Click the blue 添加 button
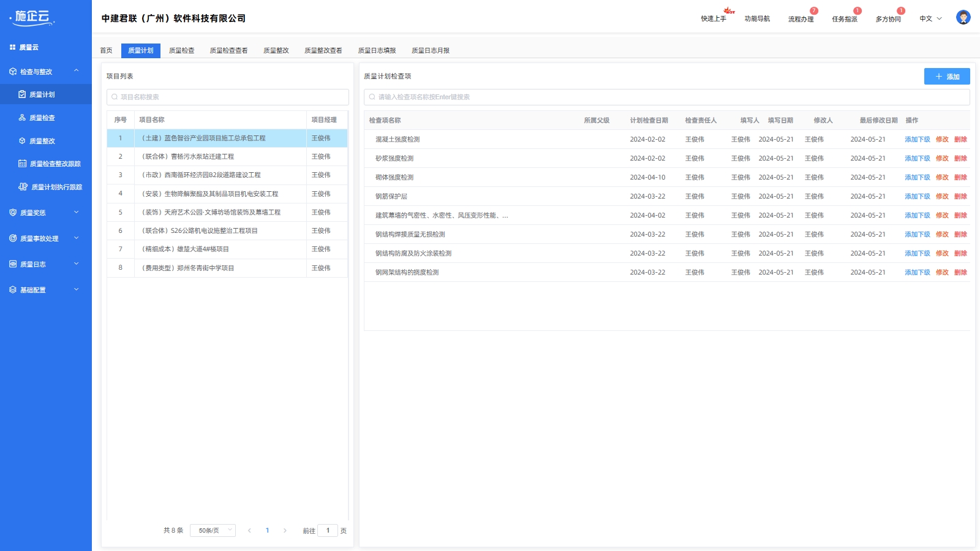Screen dimensions: 980x551 pyautogui.click(x=946, y=77)
